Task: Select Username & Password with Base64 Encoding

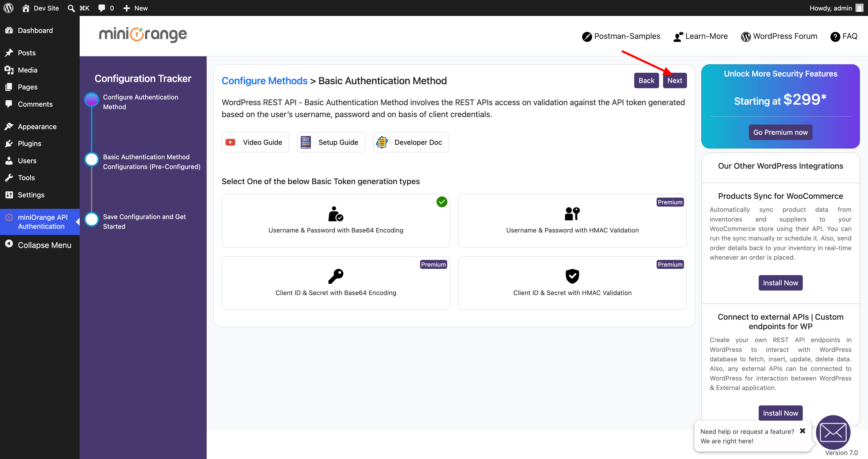Action: (x=336, y=221)
